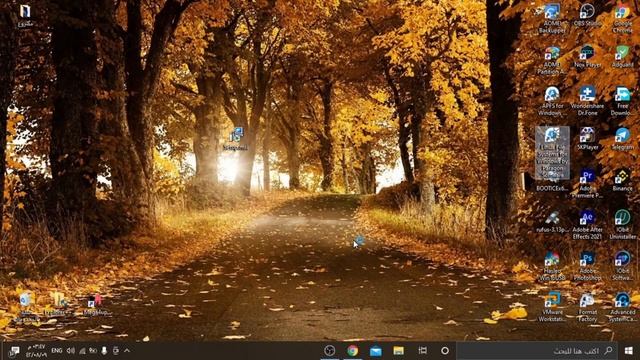Expand the hidden system tray icons chevron

[x=127, y=351]
